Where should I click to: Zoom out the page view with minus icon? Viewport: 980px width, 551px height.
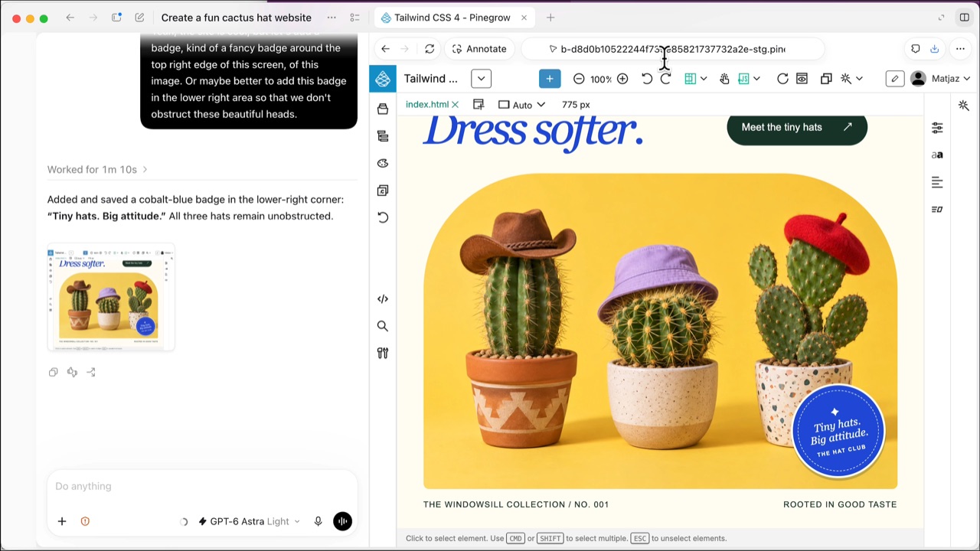tap(579, 79)
